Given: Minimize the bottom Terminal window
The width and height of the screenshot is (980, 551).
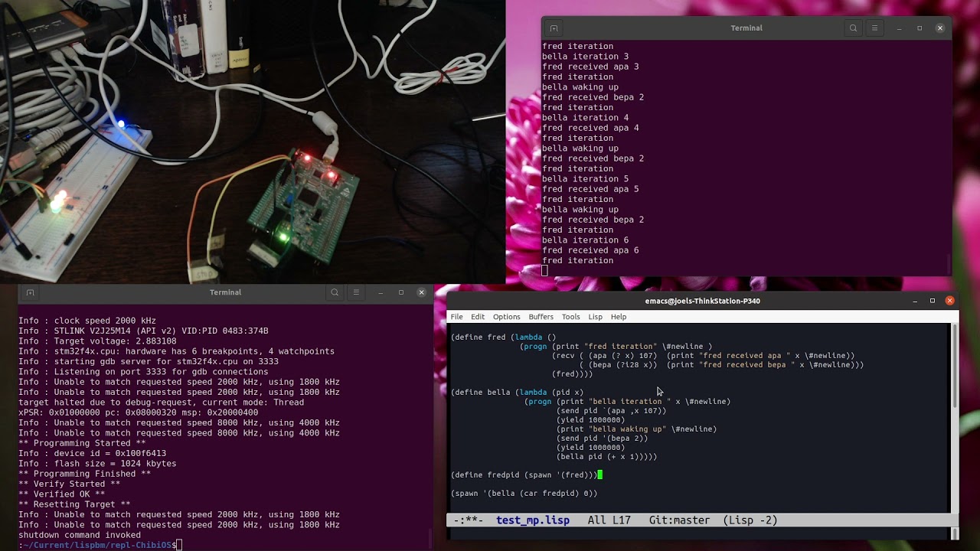Looking at the screenshot, I should pyautogui.click(x=381, y=292).
